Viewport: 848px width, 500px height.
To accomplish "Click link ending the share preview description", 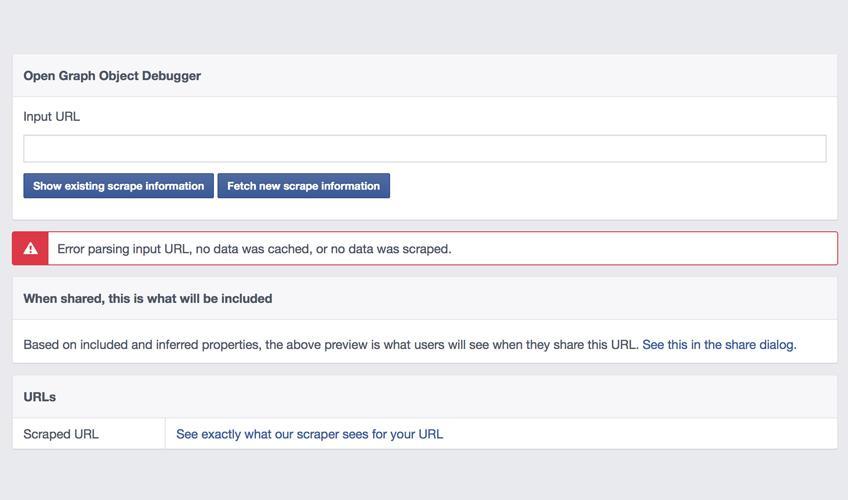I will 718,345.
